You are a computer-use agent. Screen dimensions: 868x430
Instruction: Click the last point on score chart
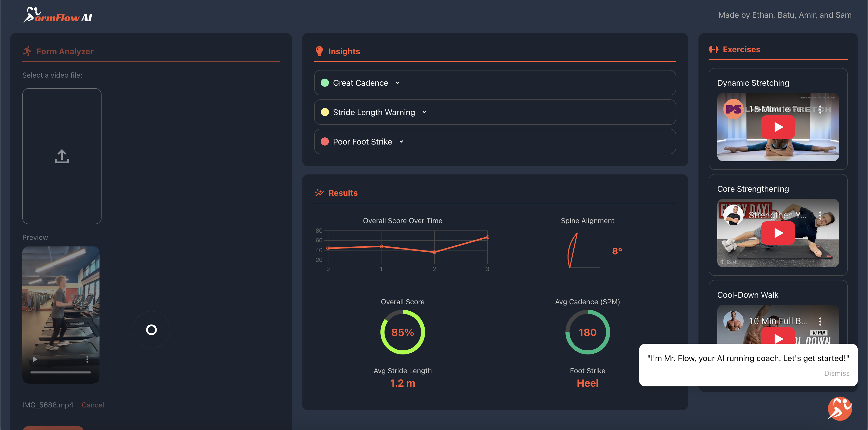(x=487, y=237)
